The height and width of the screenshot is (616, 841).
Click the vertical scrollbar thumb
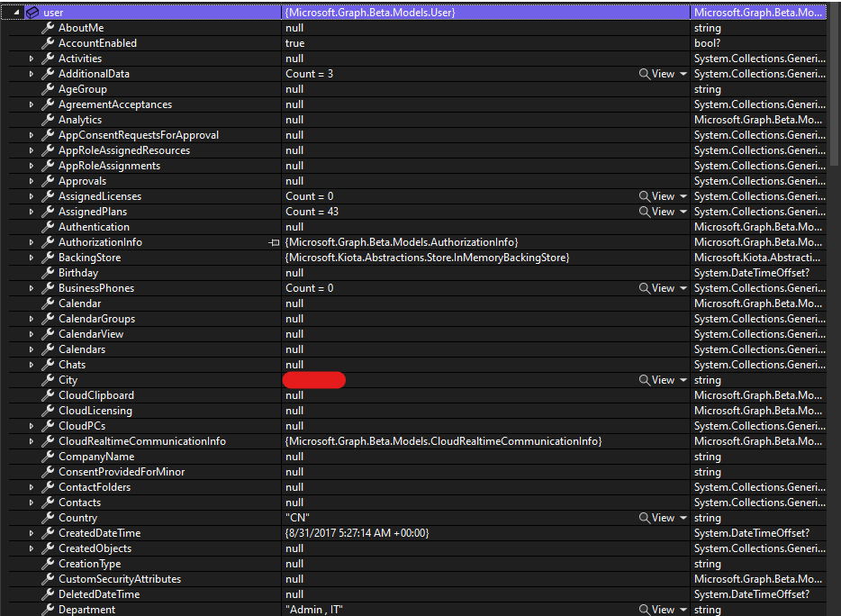(835, 86)
